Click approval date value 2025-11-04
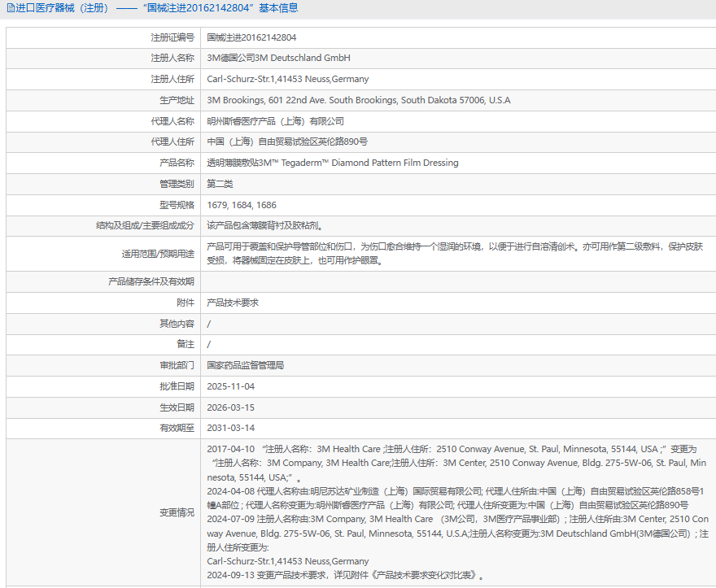Viewport: 716px width, 588px height. [x=230, y=386]
